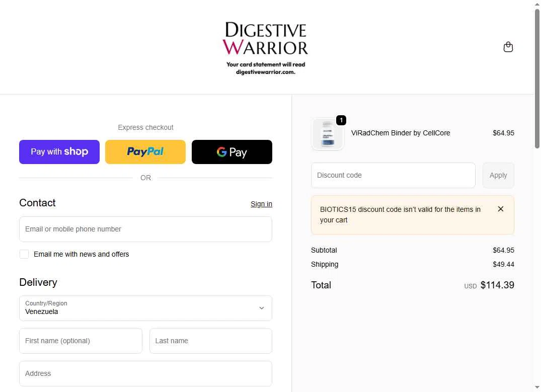Image resolution: width=541 pixels, height=392 pixels.
Task: Click the Shipping cost $49.44
Action: (x=503, y=264)
